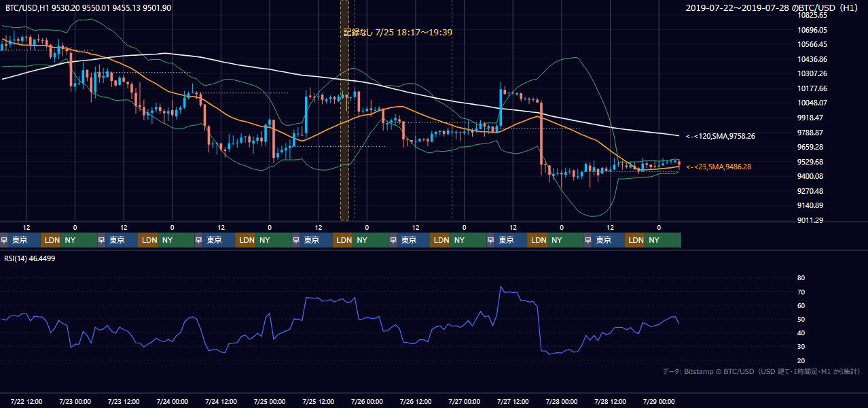Click RSI scale level 70
The height and width of the screenshot is (408, 868).
coord(801,292)
